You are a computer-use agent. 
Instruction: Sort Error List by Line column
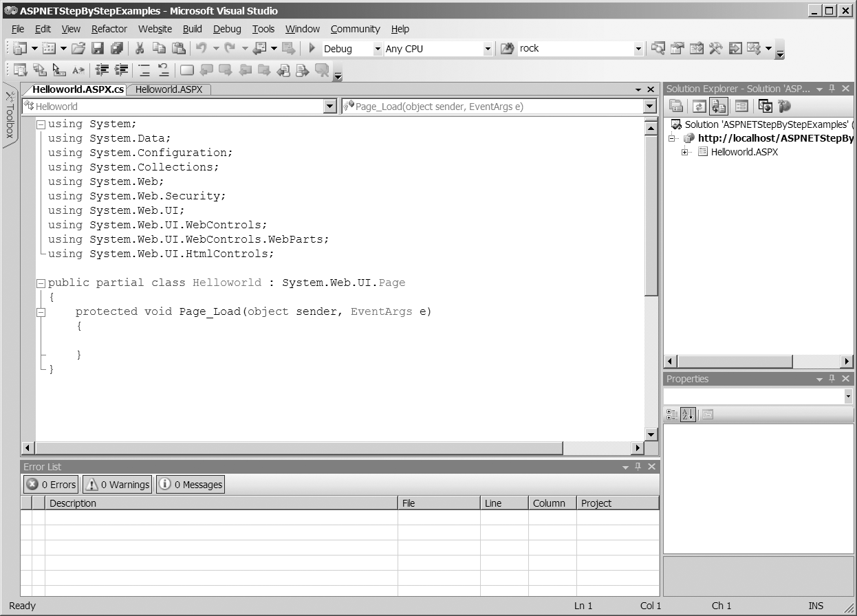(x=504, y=503)
